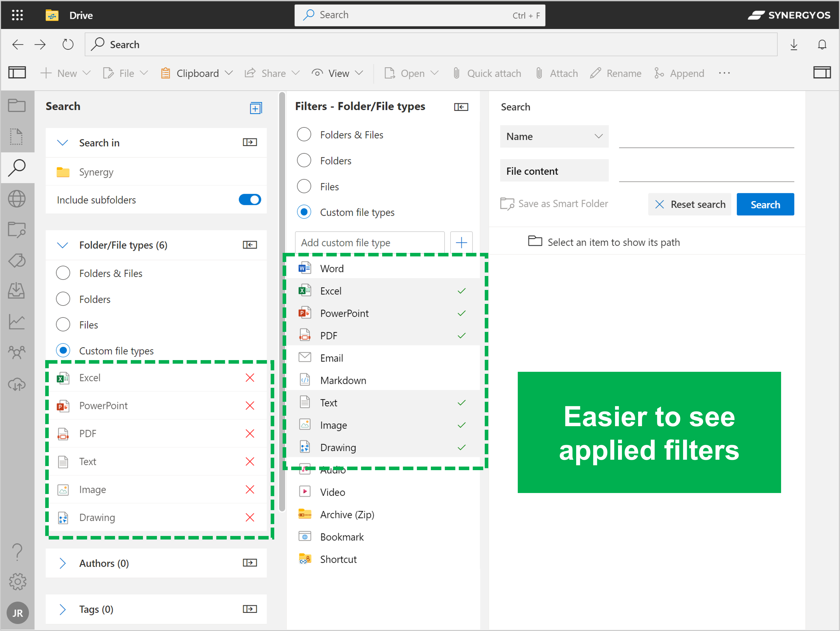The height and width of the screenshot is (631, 840).
Task: Click the plus to add custom type
Action: tap(461, 242)
